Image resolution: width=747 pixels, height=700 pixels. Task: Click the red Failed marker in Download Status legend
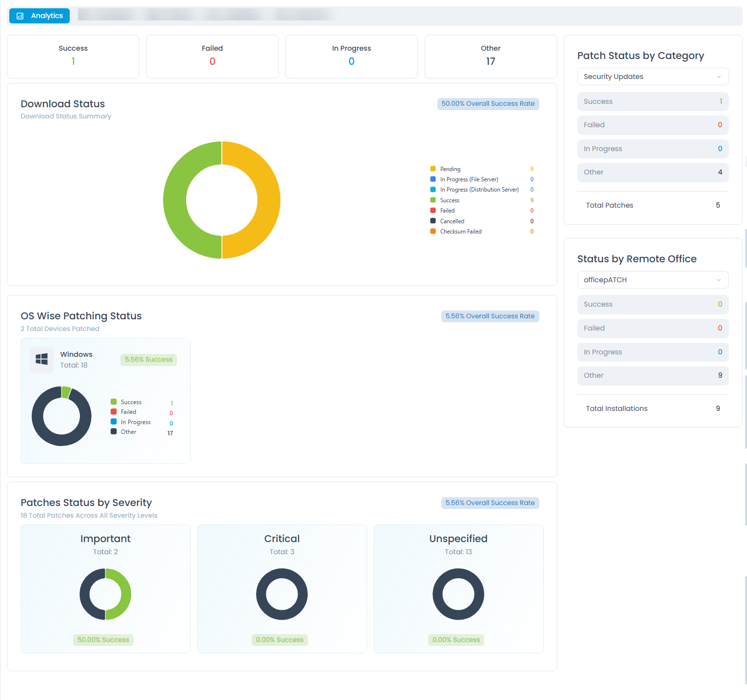(x=433, y=211)
